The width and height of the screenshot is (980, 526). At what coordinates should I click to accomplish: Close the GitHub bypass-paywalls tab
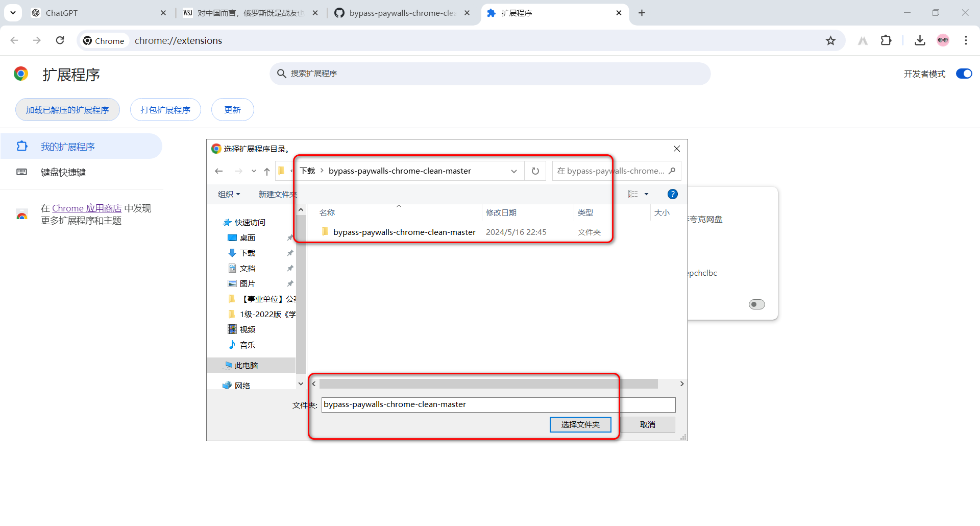467,13
